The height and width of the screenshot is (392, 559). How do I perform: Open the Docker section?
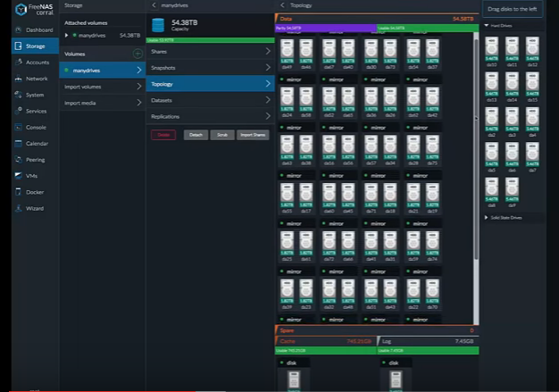(x=35, y=192)
